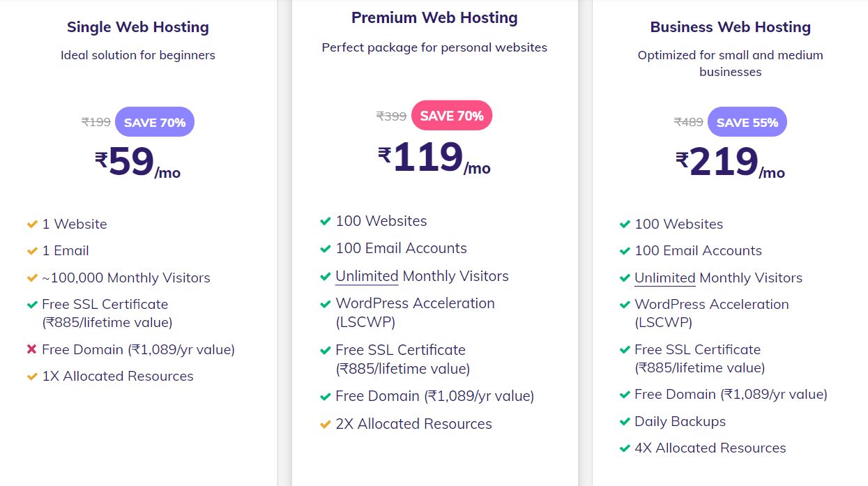This screenshot has height=486, width=868.
Task: Click the orange check by 2X Allocated Resources
Action: point(326,424)
